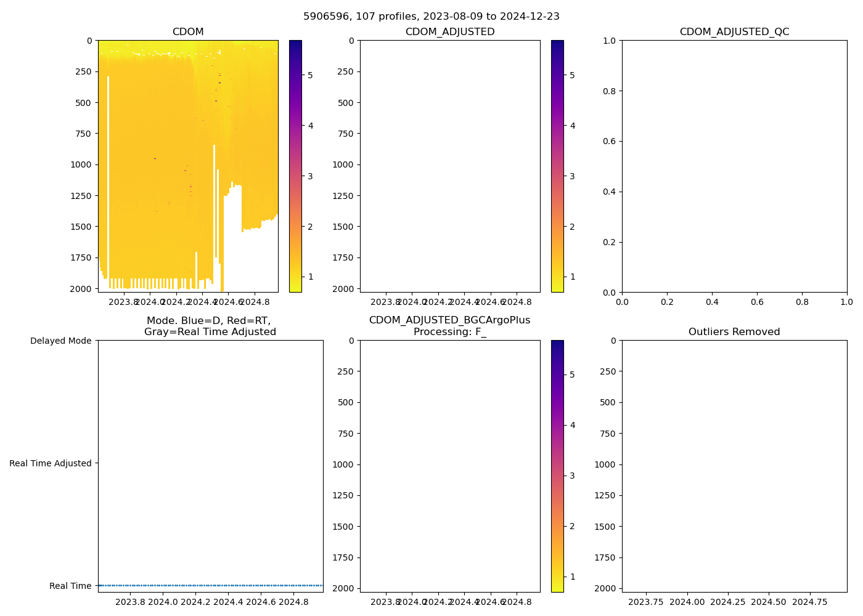The height and width of the screenshot is (616, 863).
Task: Click the CDOM_ADJUSTED_BGCArgoPlus Processing title
Action: tap(450, 326)
